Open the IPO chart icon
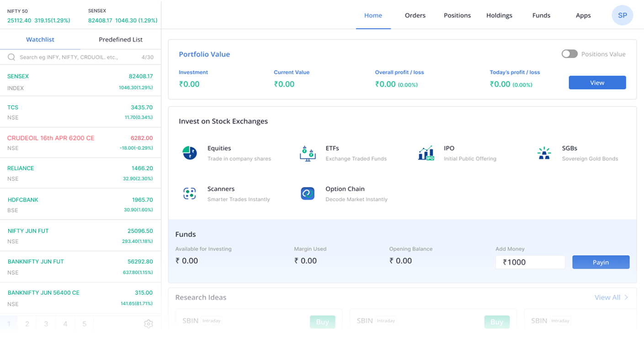Viewport: 644px width, 339px height. pyautogui.click(x=426, y=153)
